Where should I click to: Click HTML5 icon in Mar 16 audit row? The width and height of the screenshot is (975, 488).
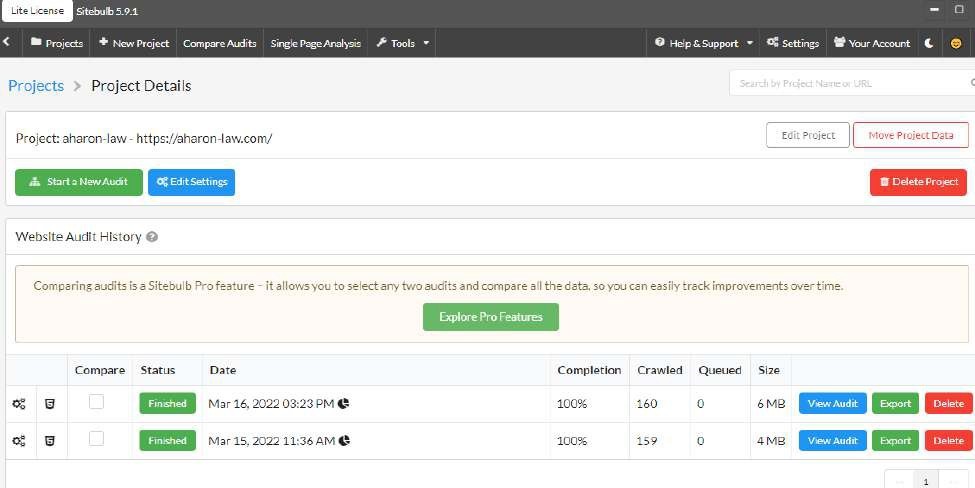pos(50,404)
